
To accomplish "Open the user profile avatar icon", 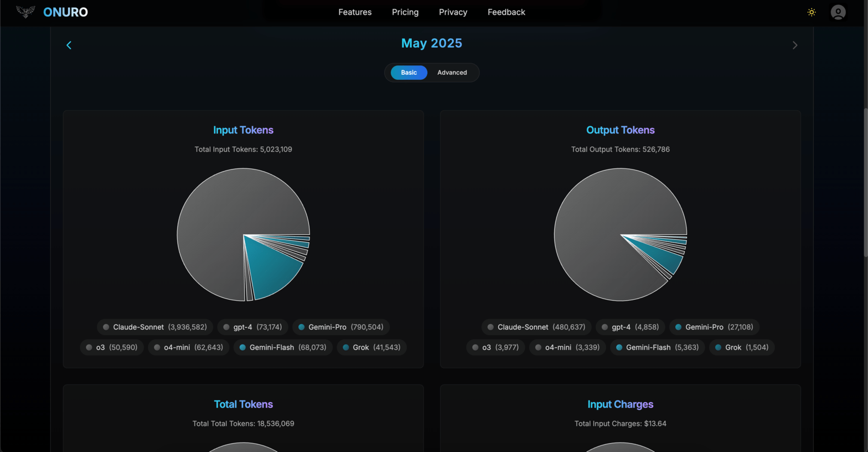I will 838,12.
